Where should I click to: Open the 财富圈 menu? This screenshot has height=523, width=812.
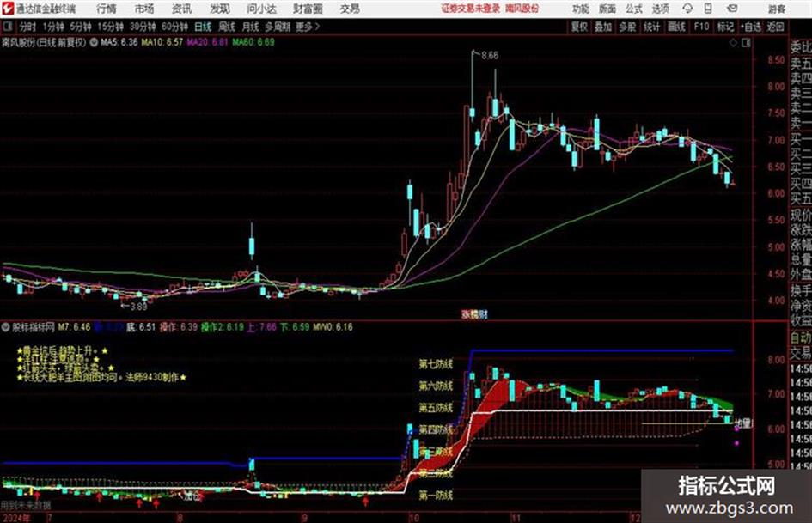(x=308, y=9)
